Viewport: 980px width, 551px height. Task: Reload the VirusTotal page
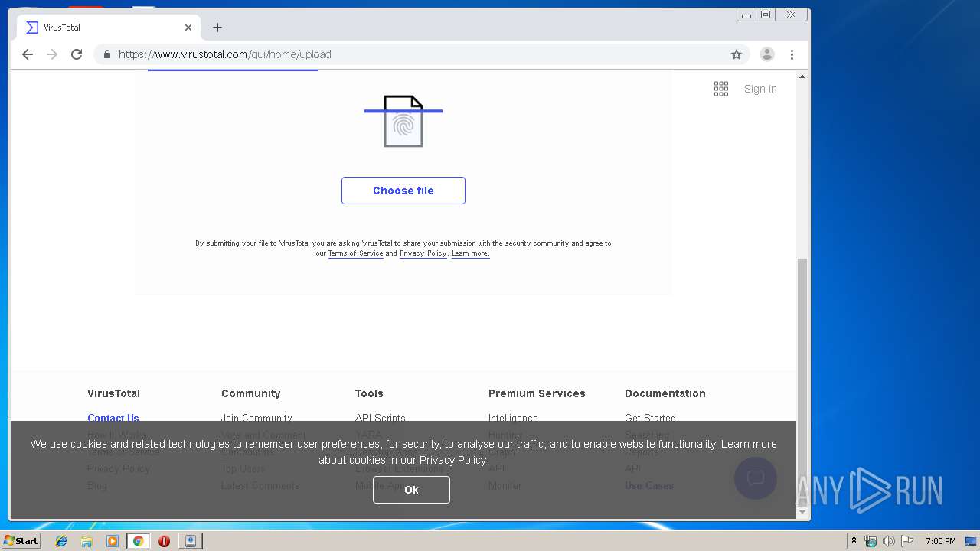coord(77,54)
